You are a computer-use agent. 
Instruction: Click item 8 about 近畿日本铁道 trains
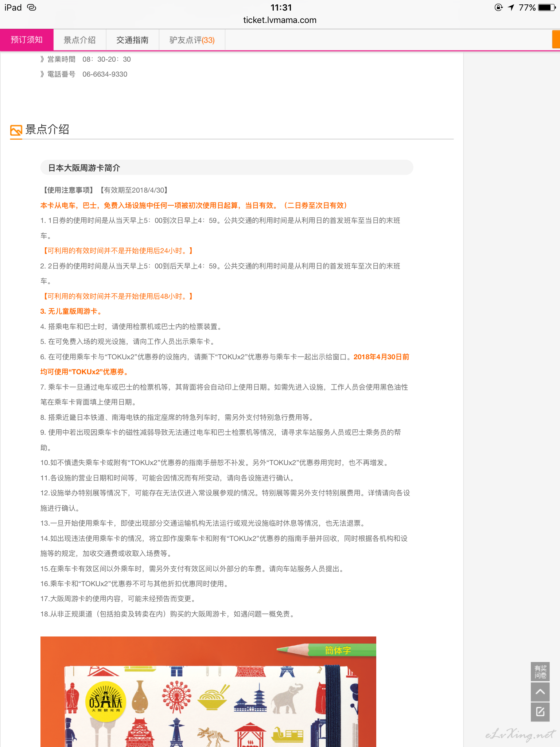click(177, 417)
